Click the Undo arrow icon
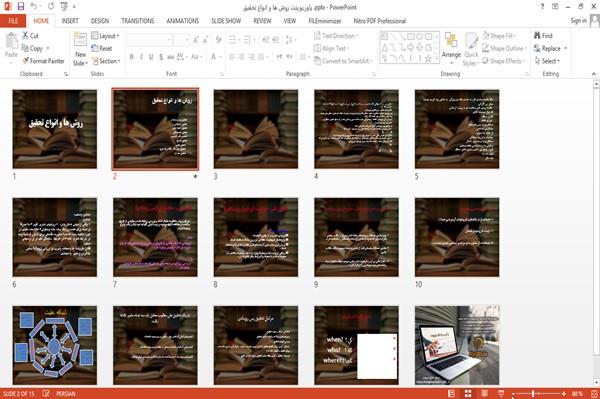The height and width of the screenshot is (399, 600). [x=34, y=6]
